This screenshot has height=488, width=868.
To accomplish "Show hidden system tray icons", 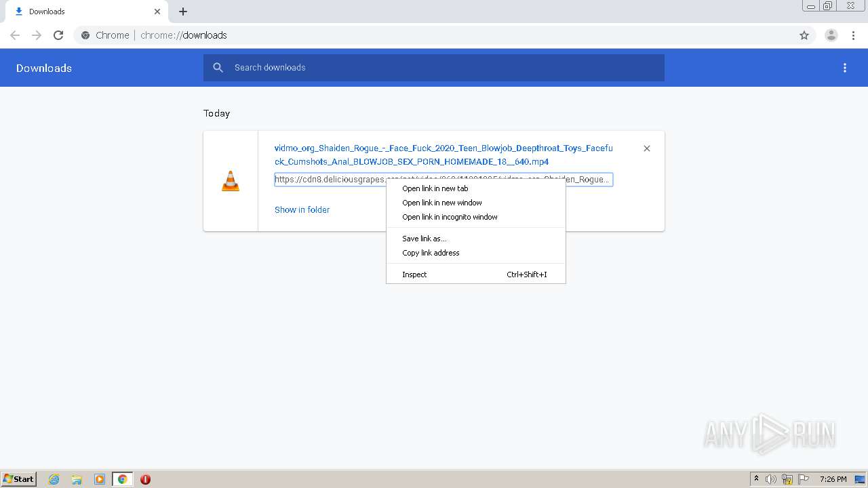I will (756, 479).
